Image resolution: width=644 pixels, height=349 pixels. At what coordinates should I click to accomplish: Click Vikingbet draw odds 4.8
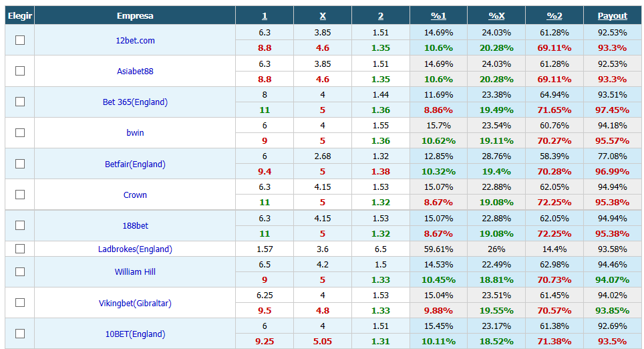click(323, 310)
